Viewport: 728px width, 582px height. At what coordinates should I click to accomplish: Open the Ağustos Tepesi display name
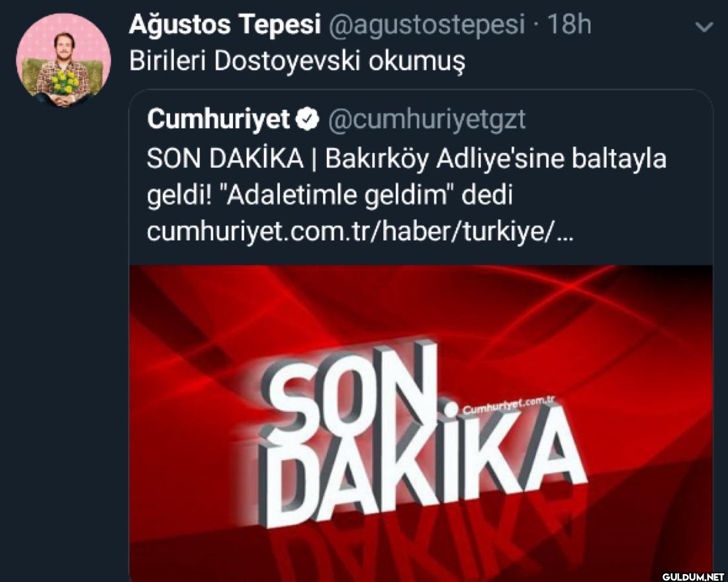tap(223, 25)
